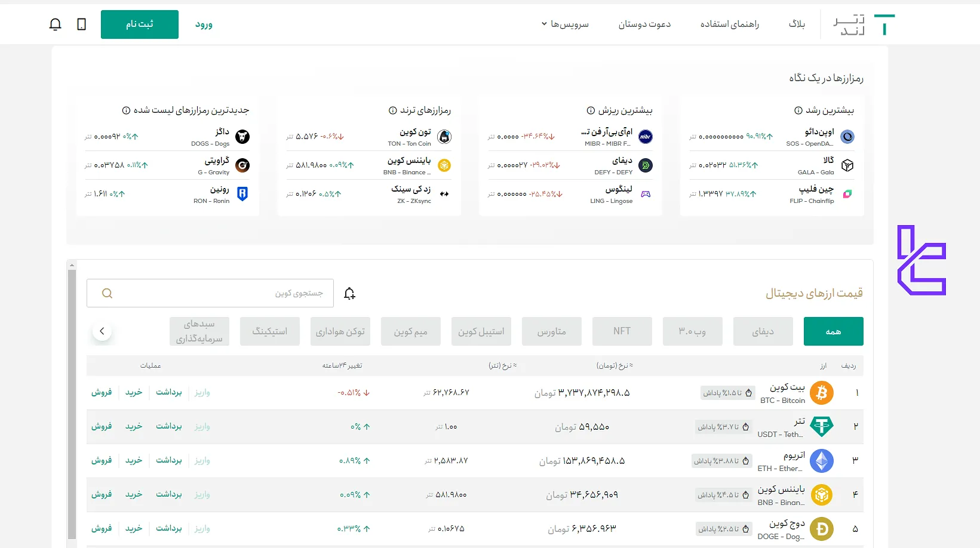Click the TON Coin icon in the trending card

(x=444, y=137)
